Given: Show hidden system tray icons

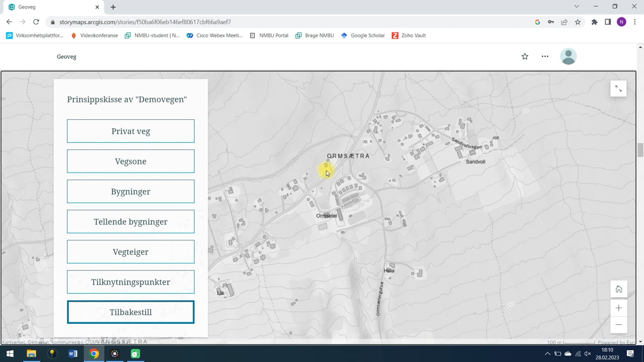Looking at the screenshot, I should (548, 354).
